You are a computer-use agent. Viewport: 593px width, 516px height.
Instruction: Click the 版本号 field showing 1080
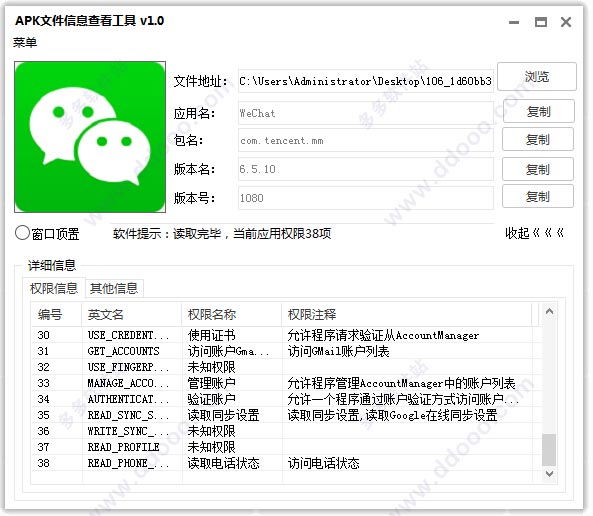click(x=366, y=198)
